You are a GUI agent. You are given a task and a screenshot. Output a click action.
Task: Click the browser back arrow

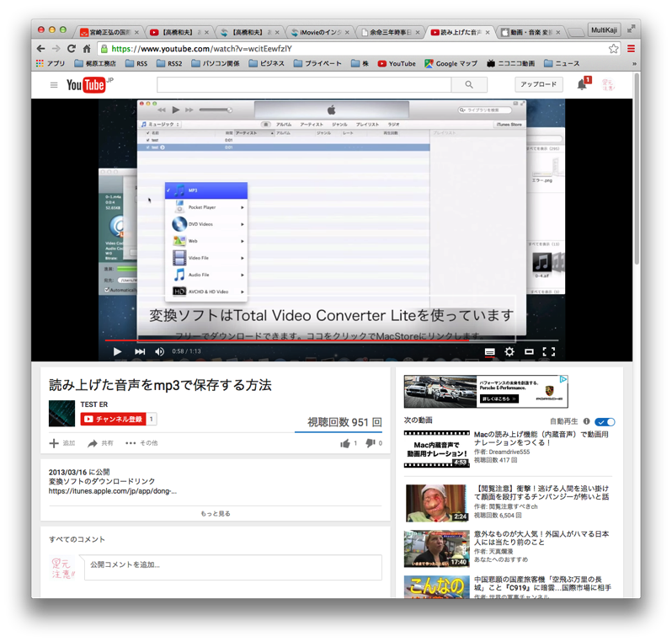[40, 49]
